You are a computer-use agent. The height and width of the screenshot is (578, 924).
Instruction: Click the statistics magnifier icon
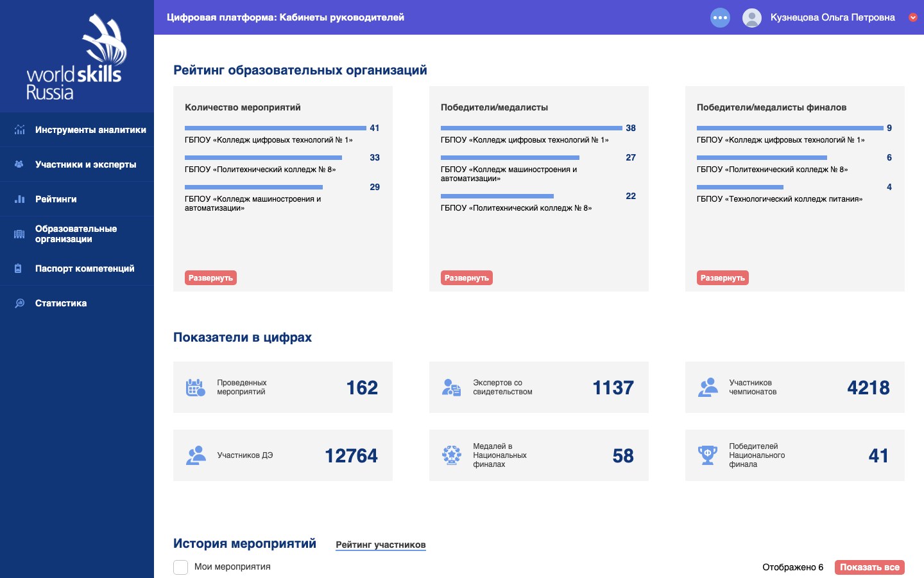tap(19, 303)
